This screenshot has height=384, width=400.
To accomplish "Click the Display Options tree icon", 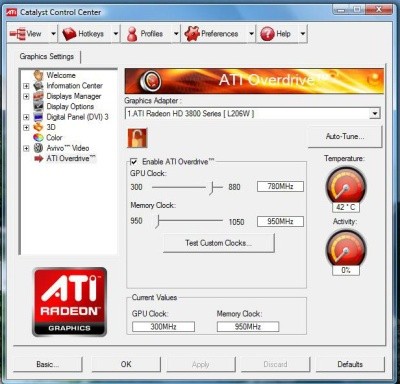I will tap(38, 106).
